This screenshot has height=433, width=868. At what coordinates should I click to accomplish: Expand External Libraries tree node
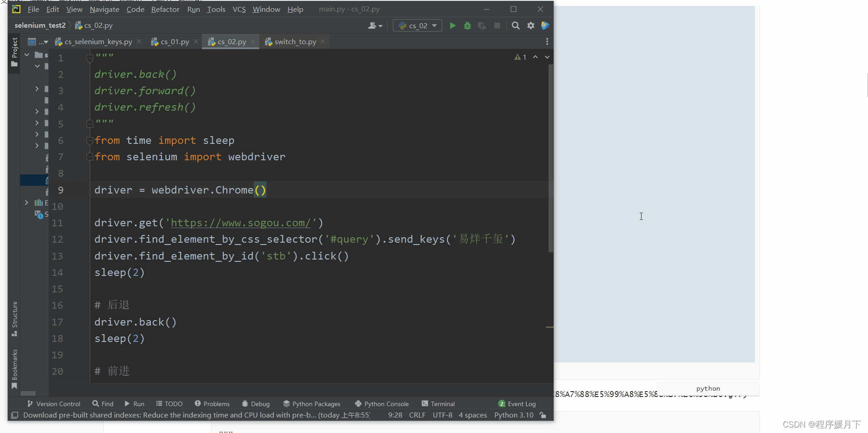tap(26, 203)
